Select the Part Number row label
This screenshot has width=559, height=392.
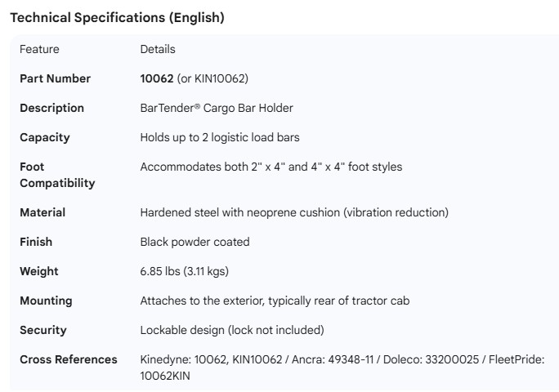click(55, 78)
